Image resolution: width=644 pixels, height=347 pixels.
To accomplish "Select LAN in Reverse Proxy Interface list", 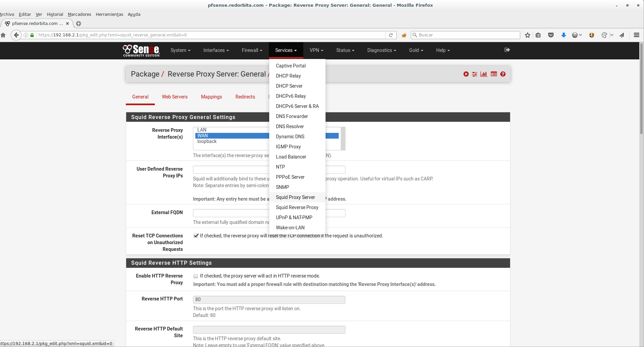I will pyautogui.click(x=202, y=130).
